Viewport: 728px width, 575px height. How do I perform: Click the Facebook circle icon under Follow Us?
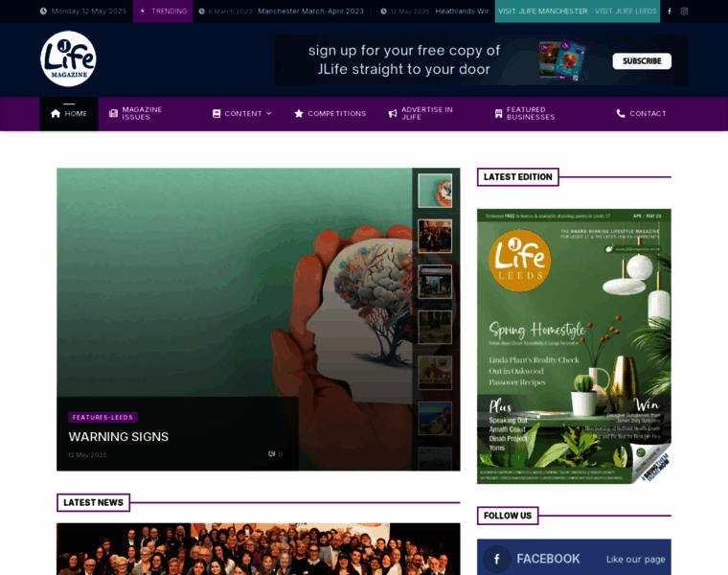[496, 559]
